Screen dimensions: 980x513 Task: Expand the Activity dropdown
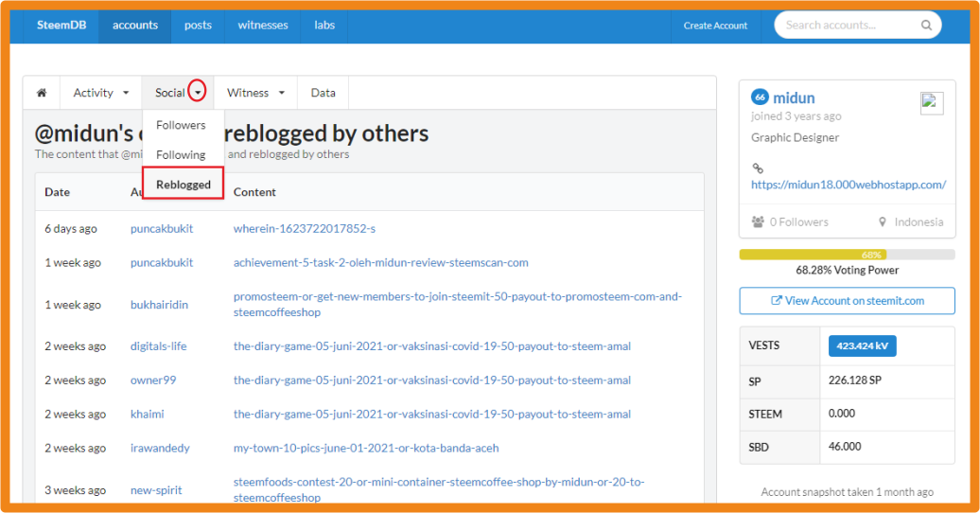click(100, 93)
